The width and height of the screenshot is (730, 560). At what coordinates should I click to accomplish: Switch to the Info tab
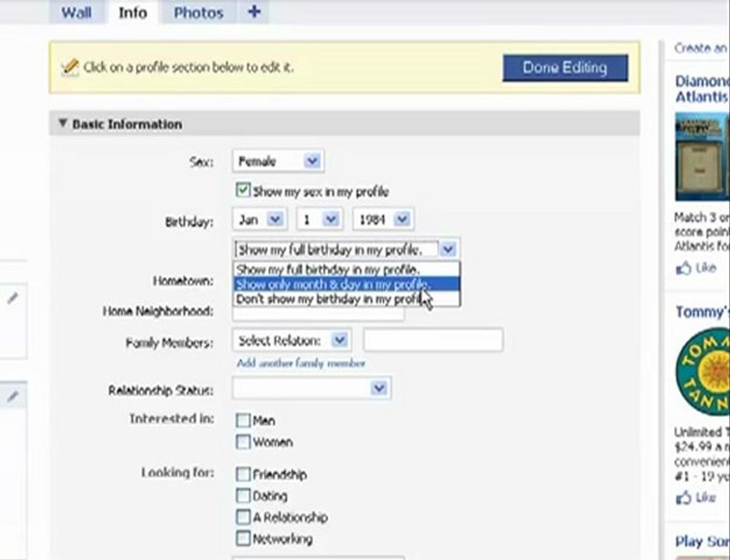pos(133,12)
